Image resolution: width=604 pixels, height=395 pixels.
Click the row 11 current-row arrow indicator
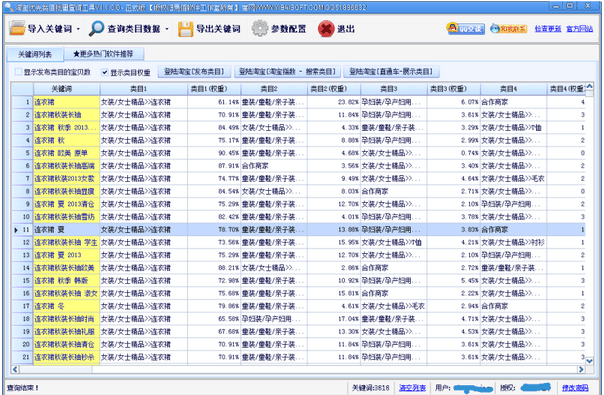[x=16, y=230]
